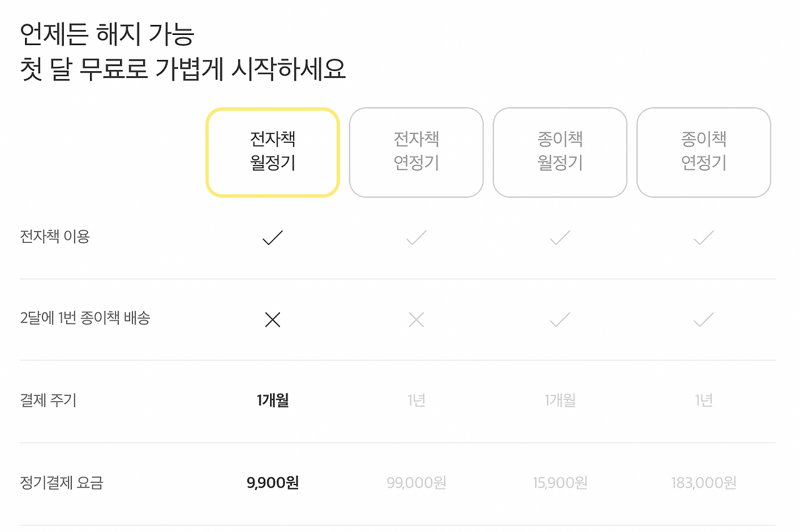Click checkmark for 전자책 이용 under 전자책 월정기
800x532 pixels.
coord(272,237)
